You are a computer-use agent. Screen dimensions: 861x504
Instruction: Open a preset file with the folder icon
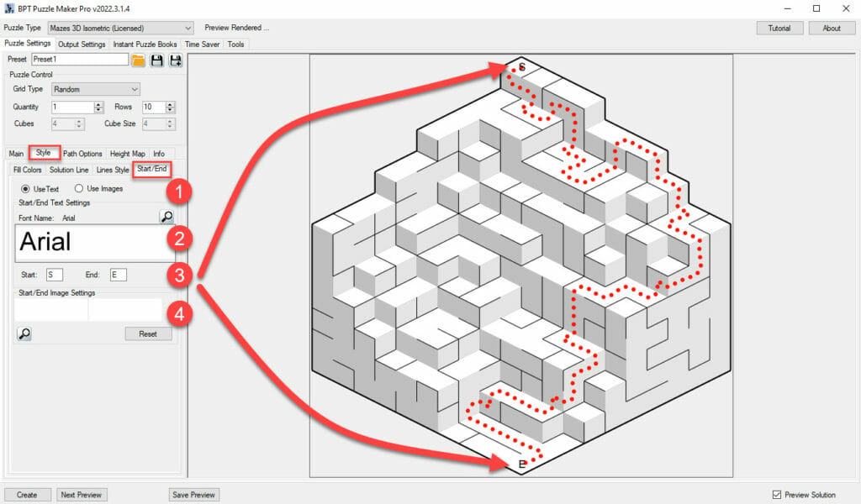tap(138, 59)
